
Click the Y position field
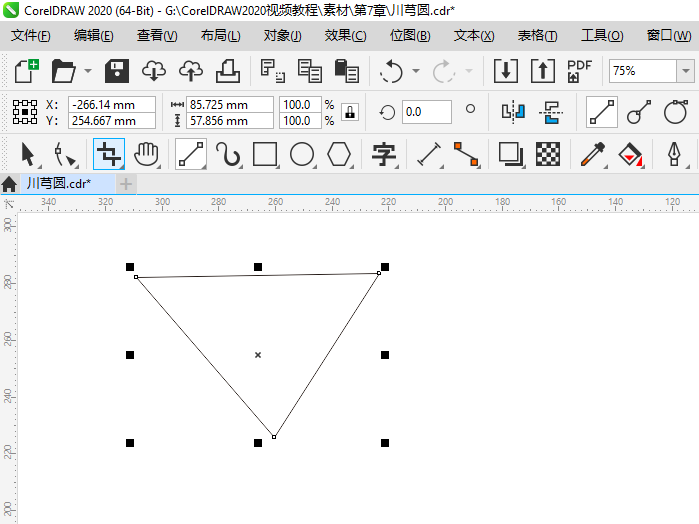(x=111, y=120)
